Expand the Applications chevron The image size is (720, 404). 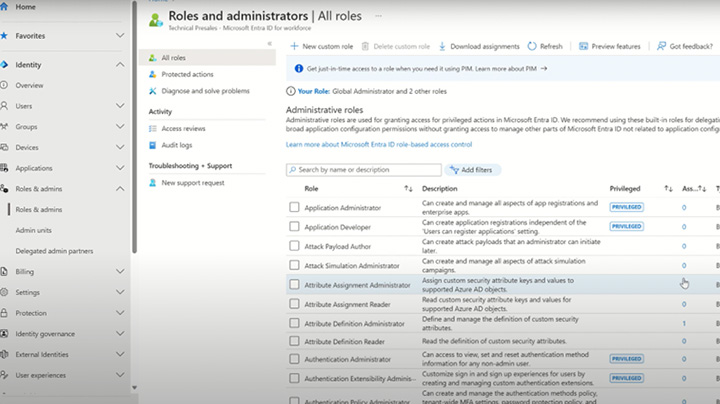(120, 168)
